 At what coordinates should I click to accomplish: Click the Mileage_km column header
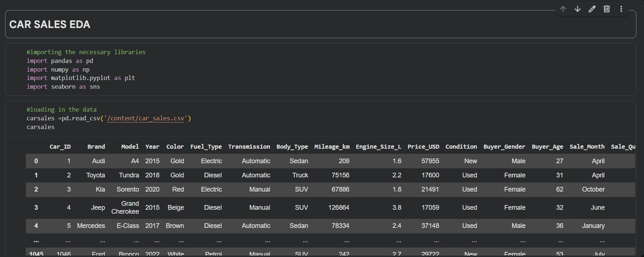[332, 146]
